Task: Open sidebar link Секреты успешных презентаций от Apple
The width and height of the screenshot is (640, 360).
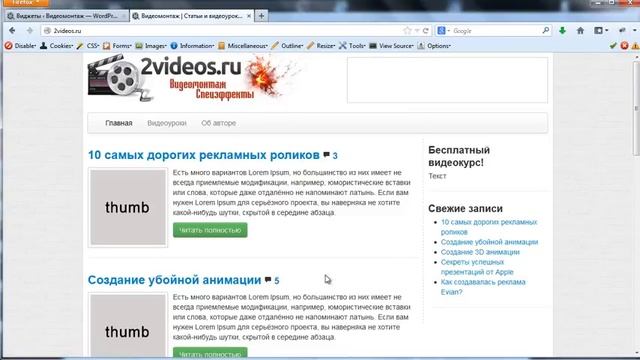Action: (477, 267)
